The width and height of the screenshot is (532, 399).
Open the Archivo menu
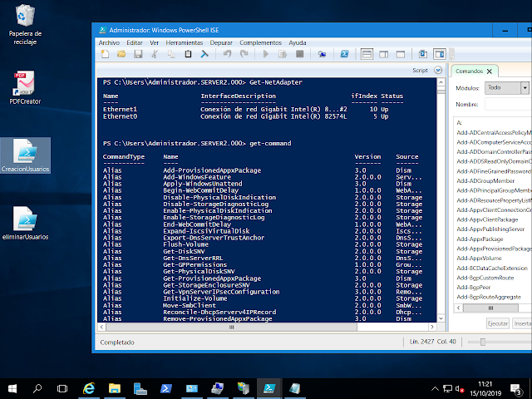tap(109, 42)
